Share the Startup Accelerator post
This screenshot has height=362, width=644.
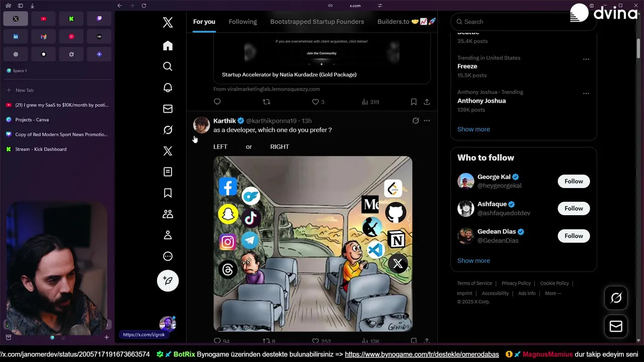[x=427, y=102]
